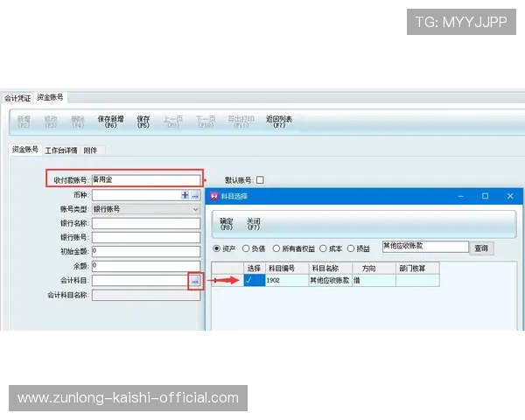Click the 其他应收账款 name cell in grid
The width and height of the screenshot is (525, 420).
point(330,280)
